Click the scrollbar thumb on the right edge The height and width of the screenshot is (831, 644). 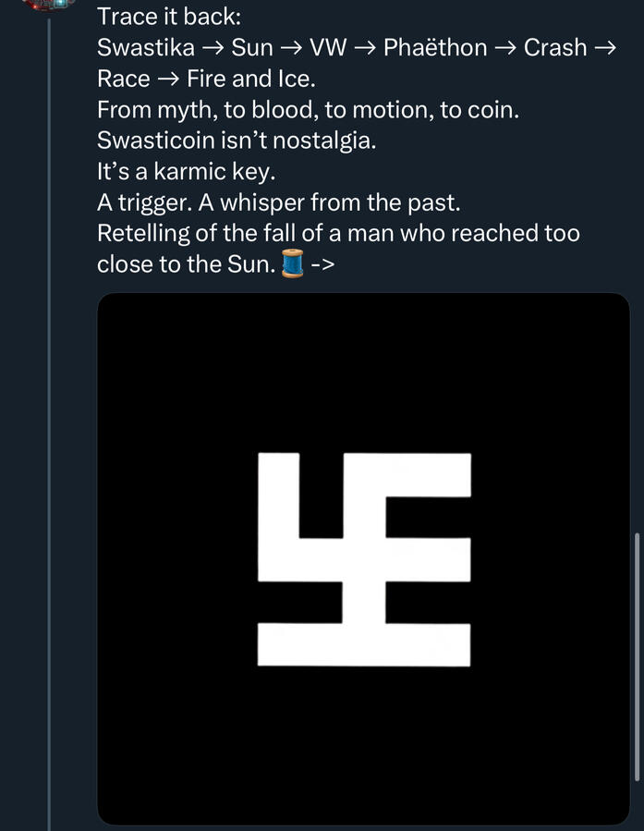pyautogui.click(x=638, y=656)
